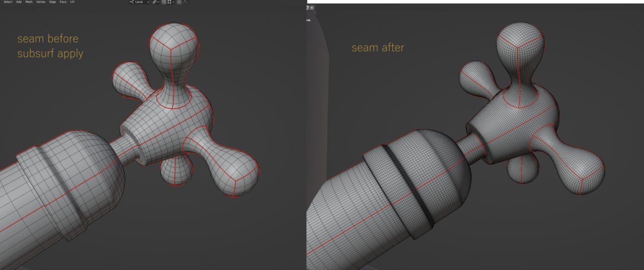
Task: Toggle proportional editing circle icon
Action: pos(179,2)
